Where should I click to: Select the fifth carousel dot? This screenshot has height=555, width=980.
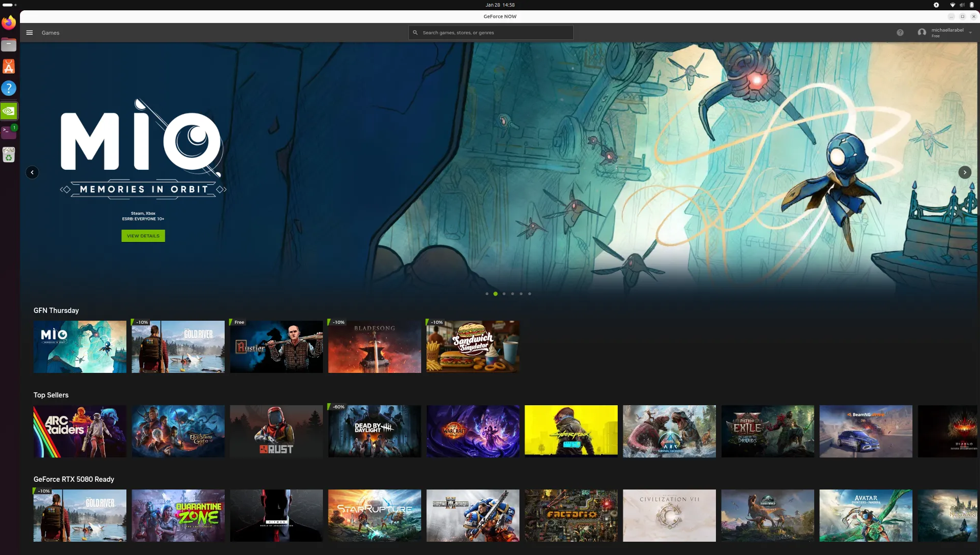pos(521,294)
